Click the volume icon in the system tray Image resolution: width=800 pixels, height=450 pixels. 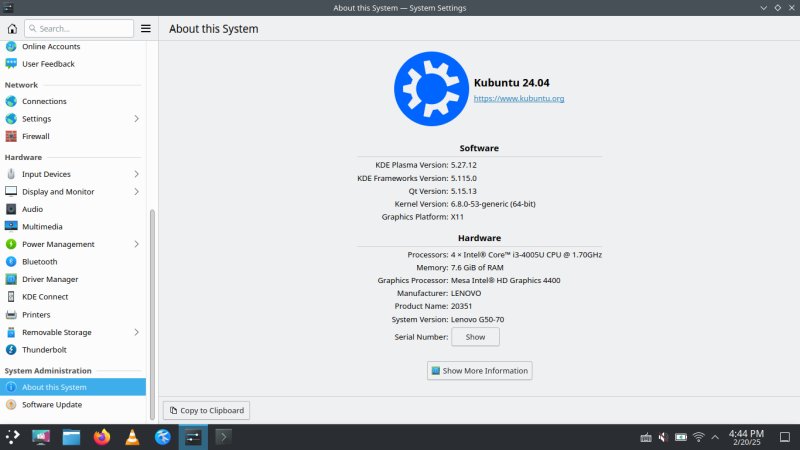point(663,437)
